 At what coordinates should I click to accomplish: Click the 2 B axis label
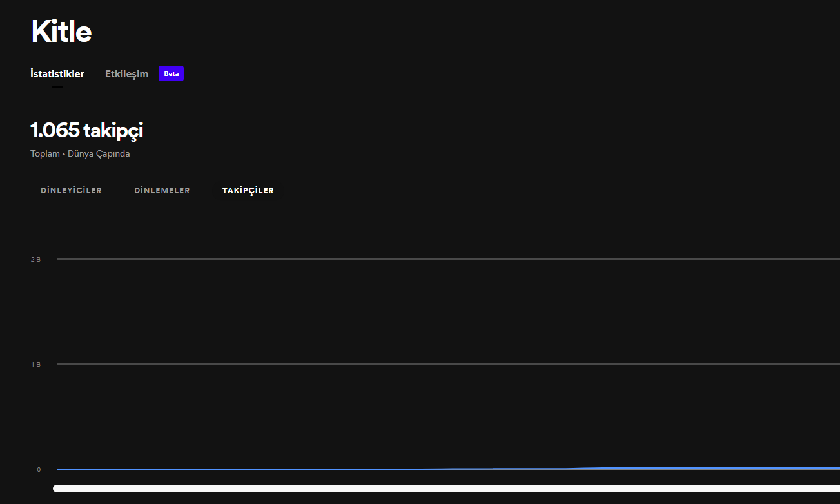(36, 259)
